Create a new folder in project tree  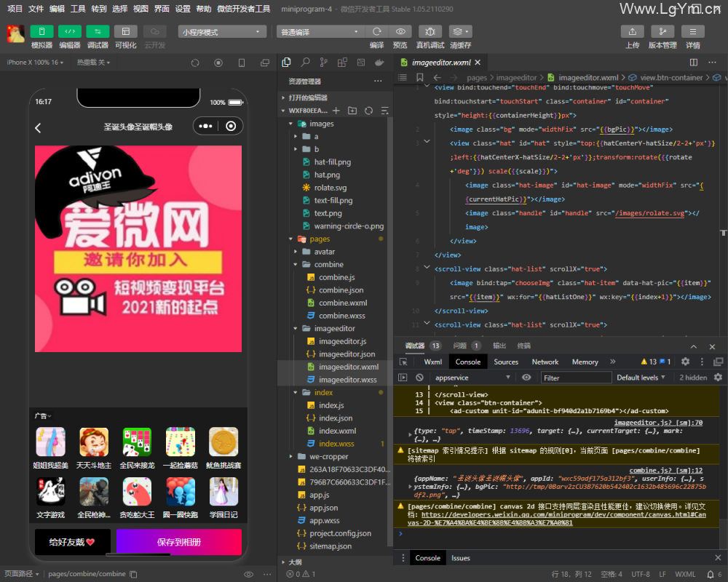tap(352, 111)
